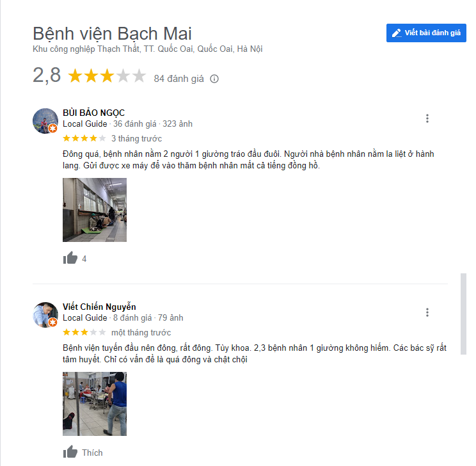Click the 'Viết bài đánh giá' button
The height and width of the screenshot is (466, 476).
click(x=426, y=33)
